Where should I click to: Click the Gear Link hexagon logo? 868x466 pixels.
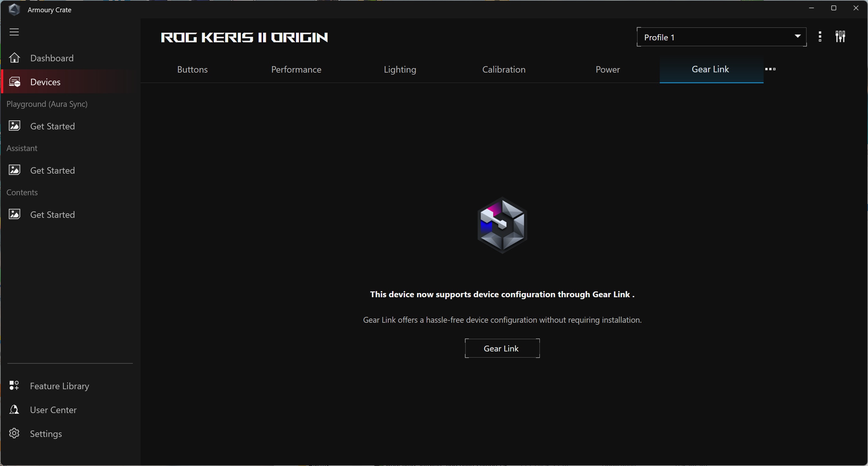click(x=502, y=225)
